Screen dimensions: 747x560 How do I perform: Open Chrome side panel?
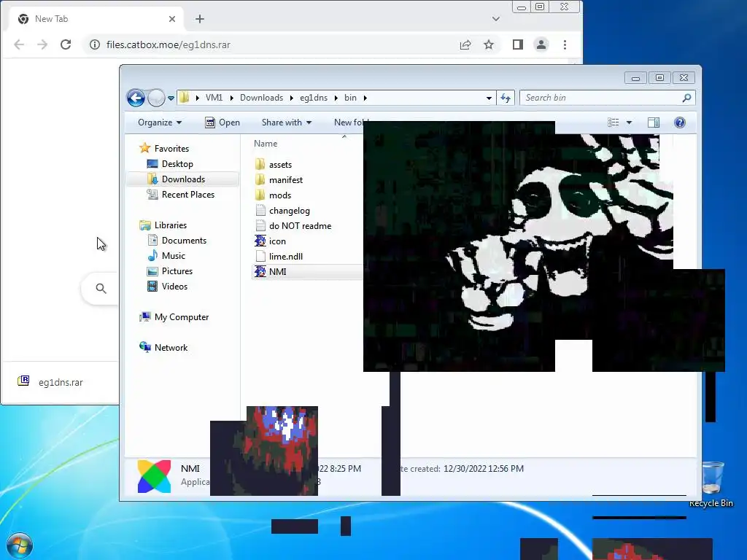[x=518, y=44]
